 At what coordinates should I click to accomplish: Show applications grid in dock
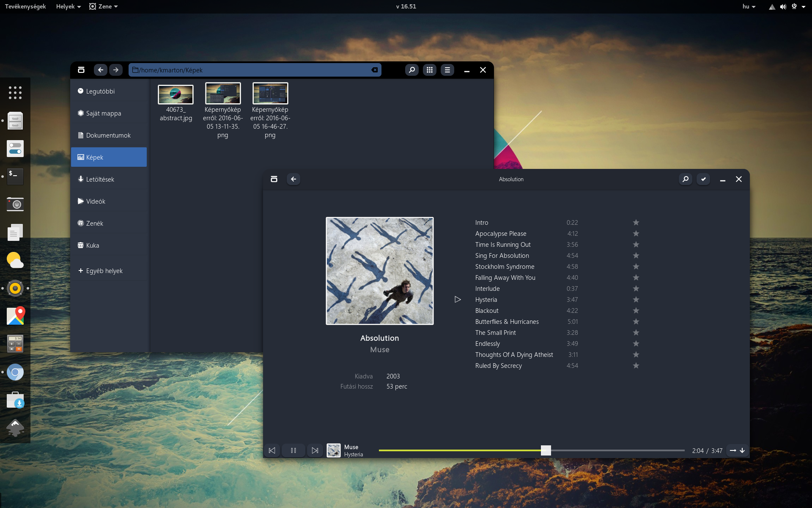15,93
